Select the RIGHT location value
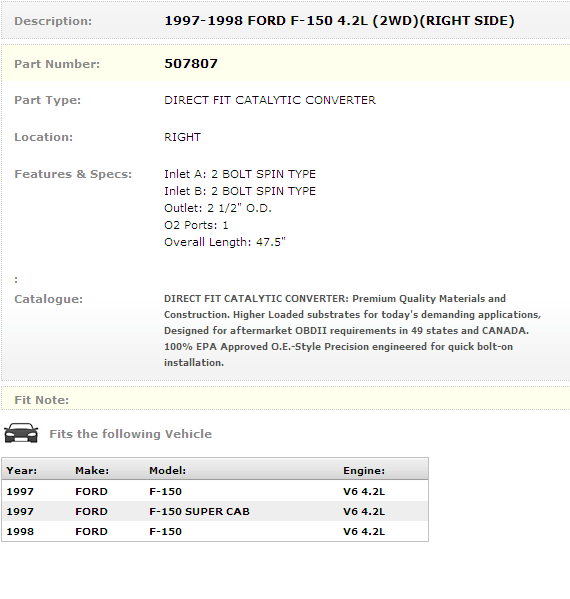570x599 pixels. point(183,137)
